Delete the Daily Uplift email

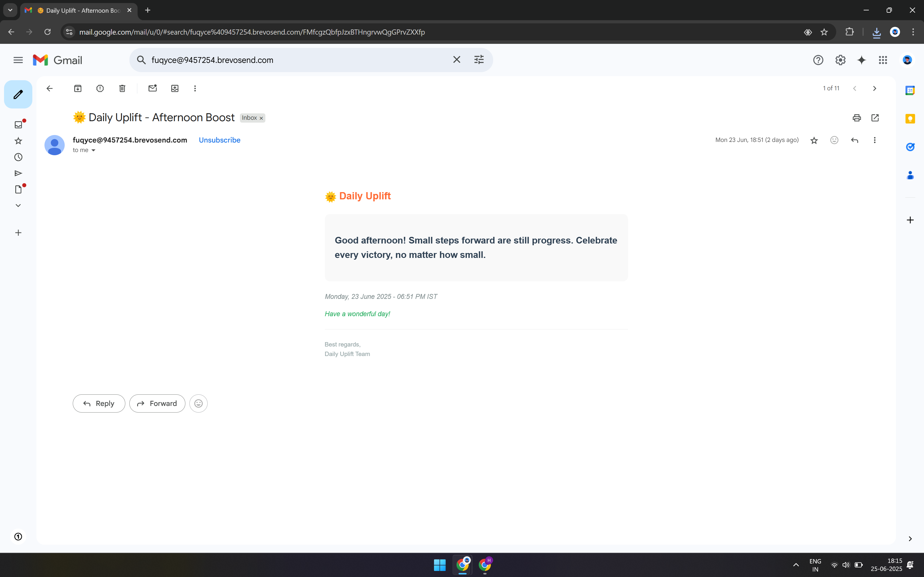click(x=122, y=89)
